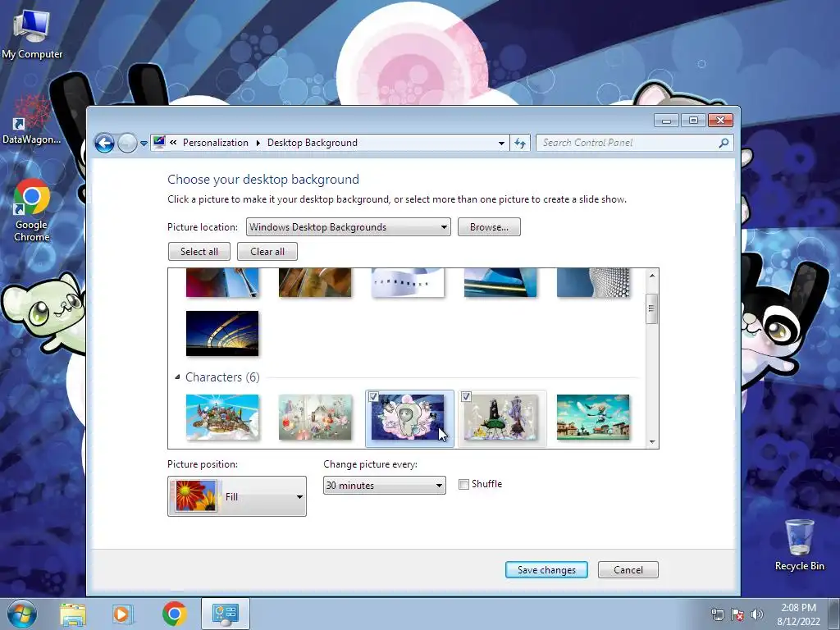
Task: Open My Computer desktop icon
Action: coord(32,34)
